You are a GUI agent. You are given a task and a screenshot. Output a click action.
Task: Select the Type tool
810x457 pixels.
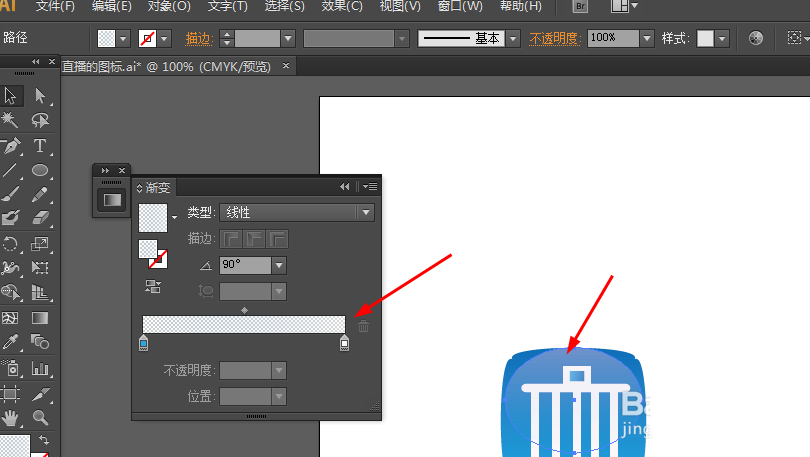tap(40, 146)
